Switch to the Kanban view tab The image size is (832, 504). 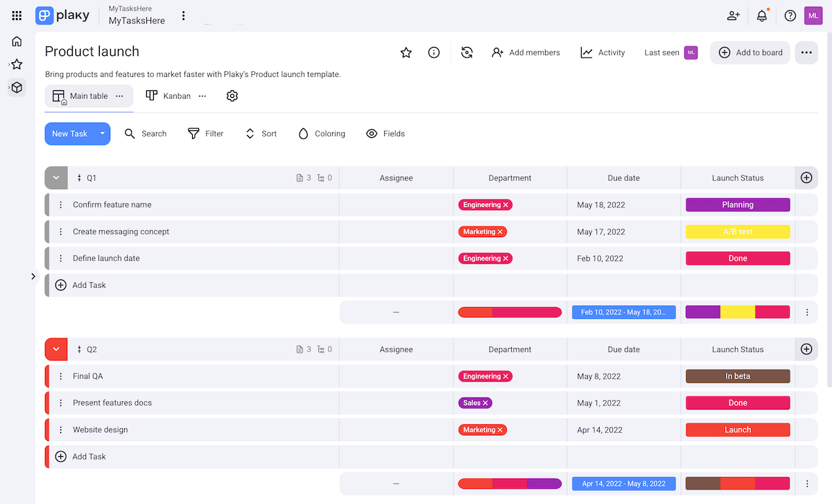(x=168, y=96)
